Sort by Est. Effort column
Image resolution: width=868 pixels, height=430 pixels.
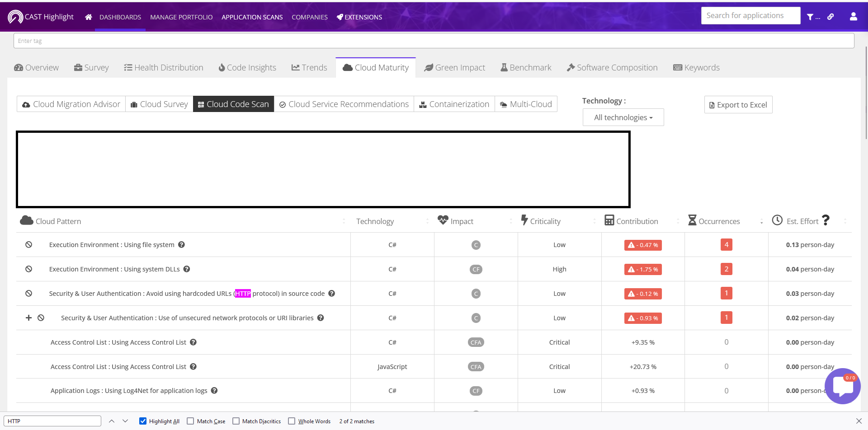click(x=845, y=221)
